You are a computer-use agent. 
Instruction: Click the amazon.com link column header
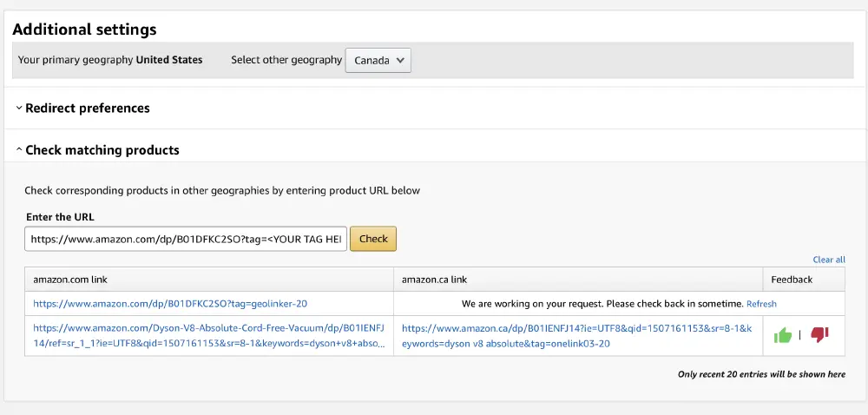pyautogui.click(x=70, y=280)
